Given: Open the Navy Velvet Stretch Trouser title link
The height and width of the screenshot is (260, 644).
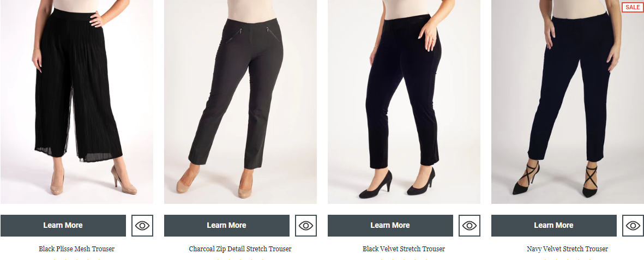Looking at the screenshot, I should point(567,249).
